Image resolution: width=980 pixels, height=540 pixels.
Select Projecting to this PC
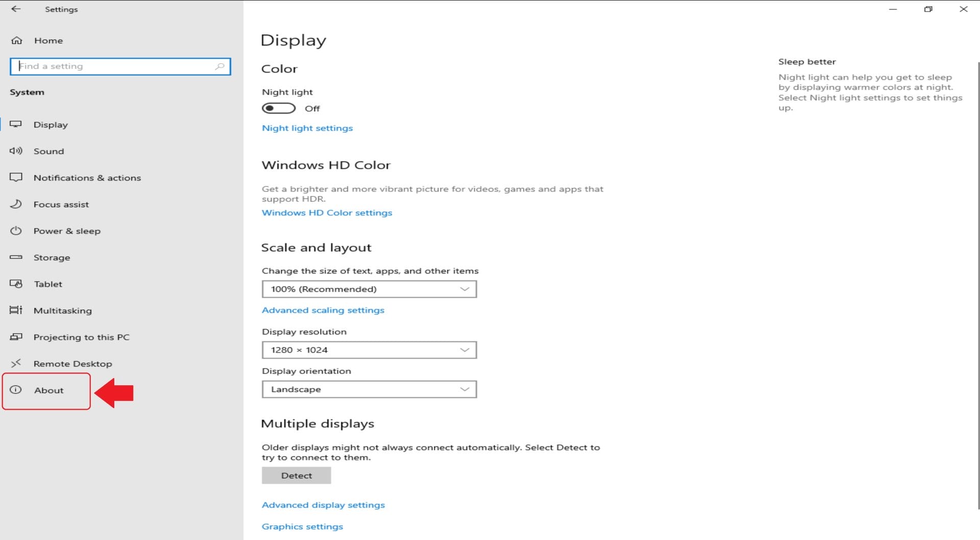click(83, 337)
